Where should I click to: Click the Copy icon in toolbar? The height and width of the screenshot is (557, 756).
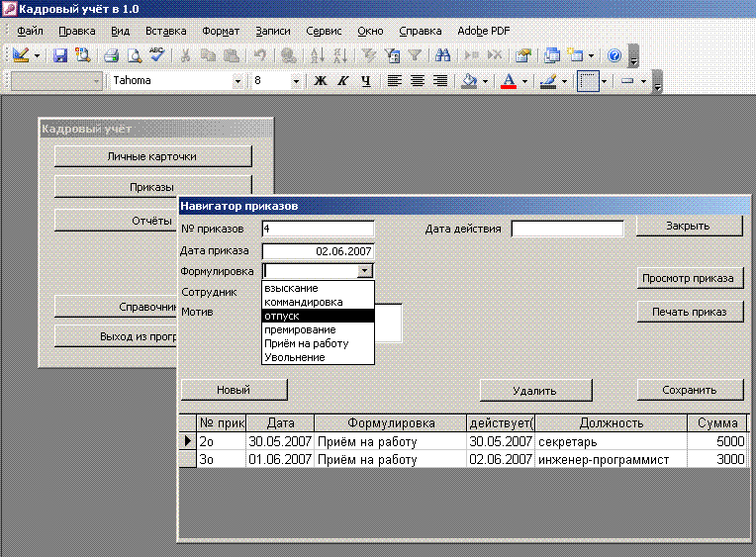[208, 55]
